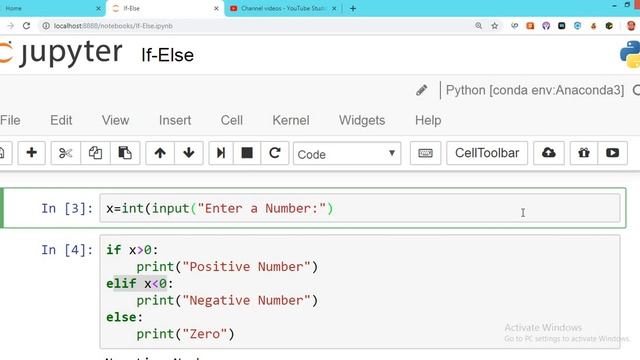
Task: Open the Widgets menu
Action: pos(362,120)
